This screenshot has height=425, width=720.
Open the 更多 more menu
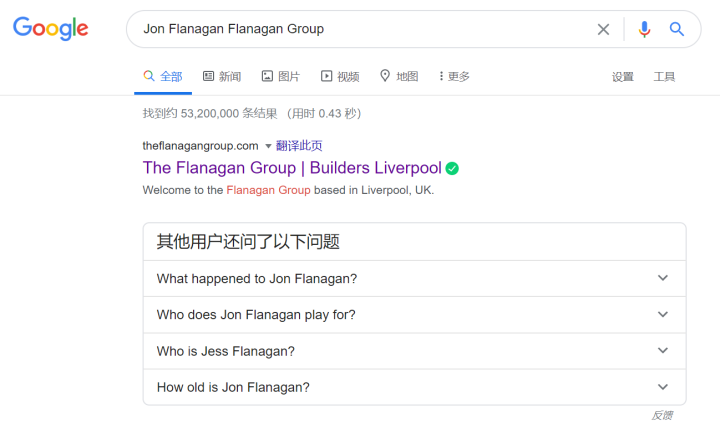(454, 76)
